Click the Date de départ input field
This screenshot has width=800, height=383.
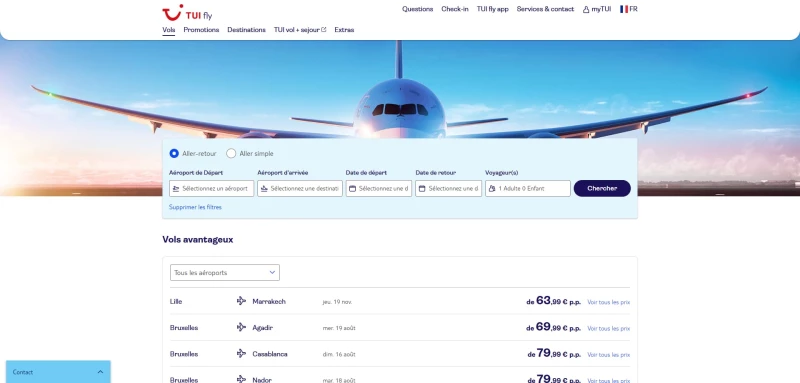pyautogui.click(x=379, y=188)
